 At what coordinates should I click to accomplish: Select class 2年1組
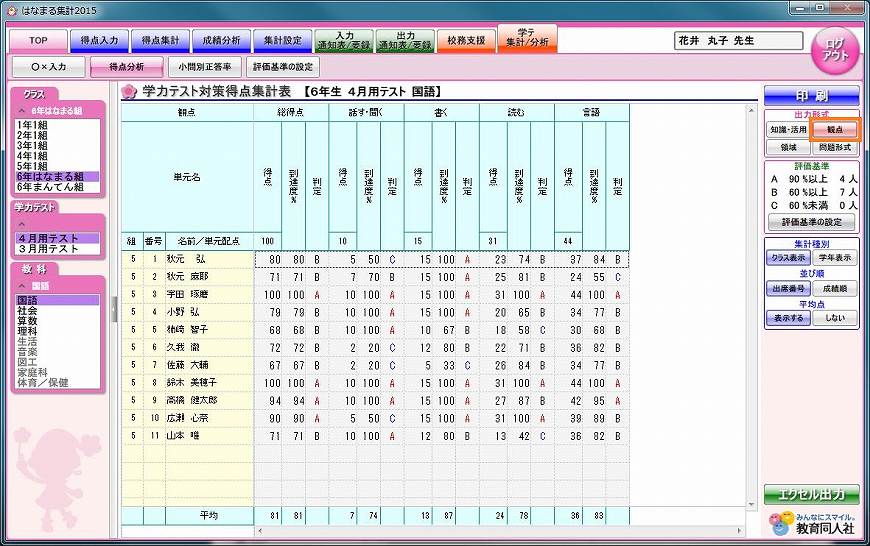click(x=58, y=135)
